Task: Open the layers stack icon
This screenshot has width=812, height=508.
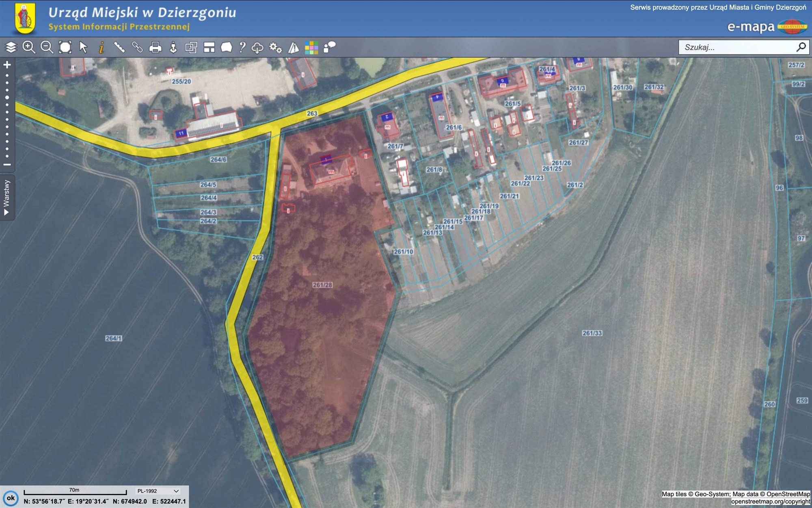Action: coord(11,48)
